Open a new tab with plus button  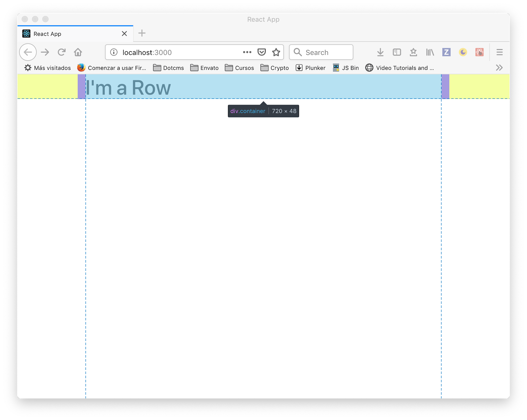(x=142, y=33)
